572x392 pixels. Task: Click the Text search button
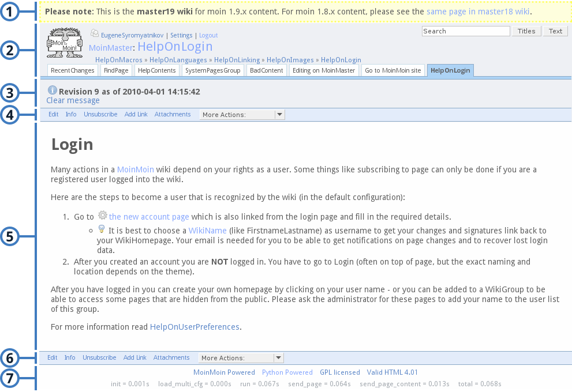(x=555, y=31)
